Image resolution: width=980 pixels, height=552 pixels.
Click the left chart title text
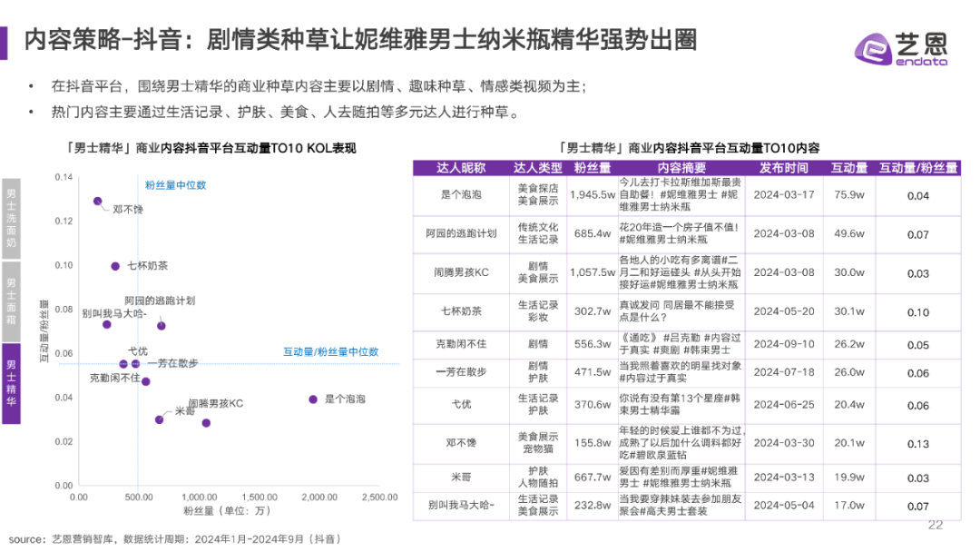(211, 148)
